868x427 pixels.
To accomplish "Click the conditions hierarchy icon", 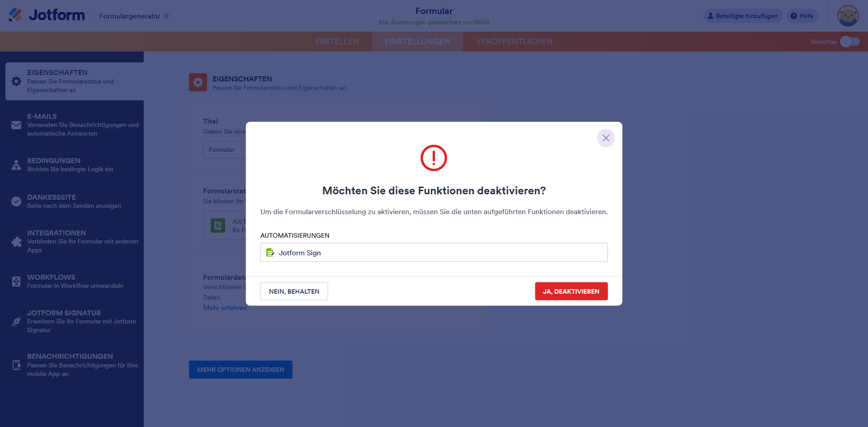I will point(16,165).
